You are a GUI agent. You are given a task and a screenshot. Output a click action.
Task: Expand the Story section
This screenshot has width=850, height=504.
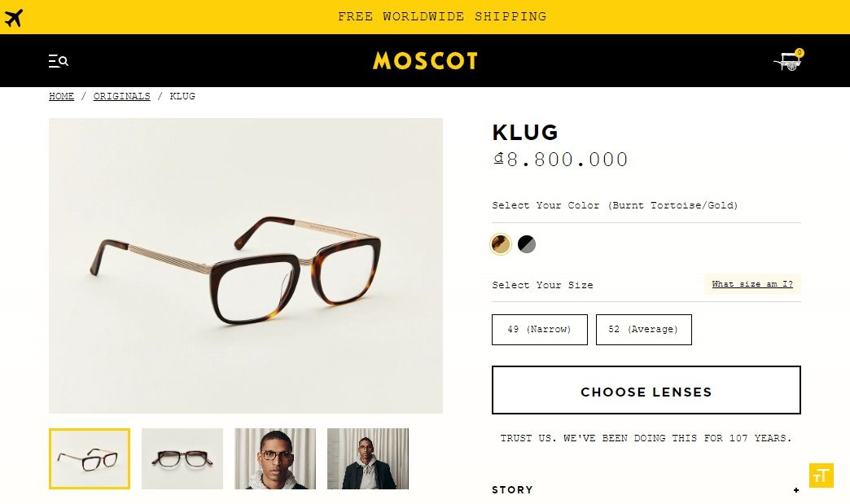coord(646,490)
